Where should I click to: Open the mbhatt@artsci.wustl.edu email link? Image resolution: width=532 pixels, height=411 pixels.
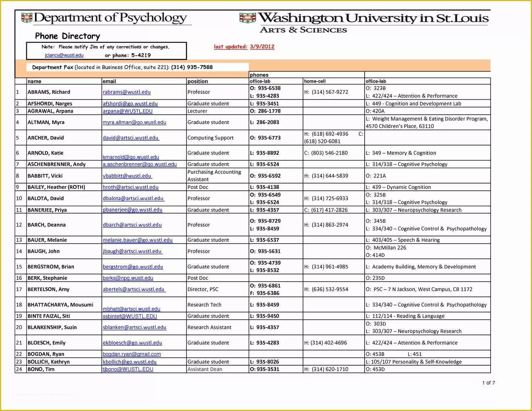click(x=132, y=309)
